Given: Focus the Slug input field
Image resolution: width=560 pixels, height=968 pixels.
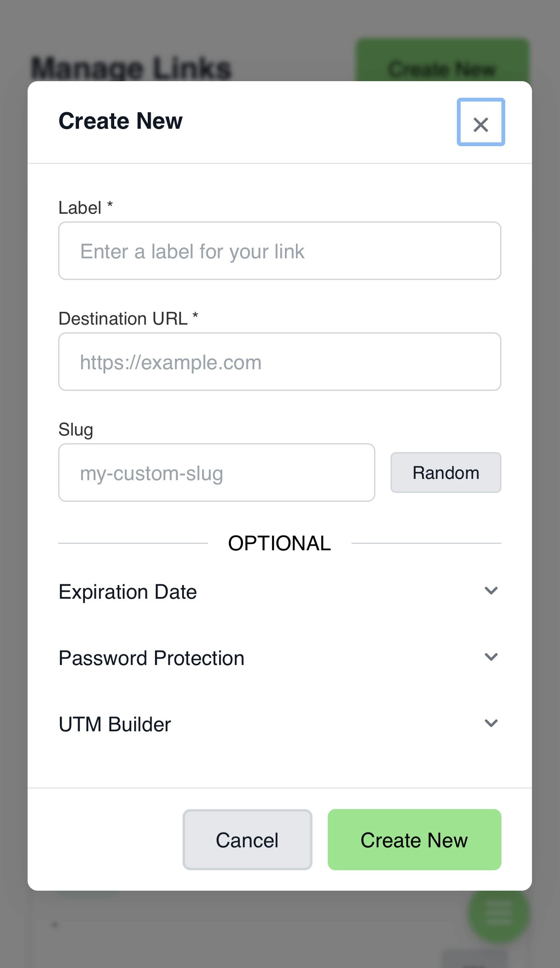Looking at the screenshot, I should click(x=217, y=473).
